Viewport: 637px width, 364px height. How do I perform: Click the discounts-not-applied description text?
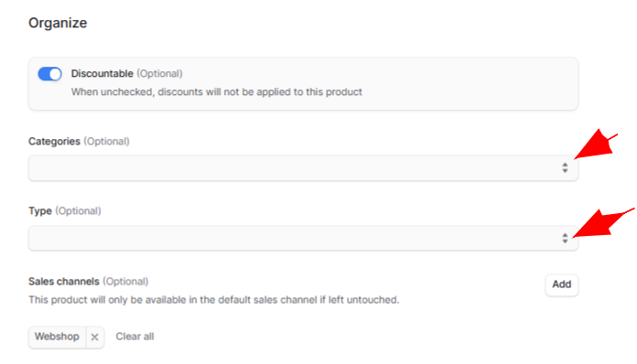click(217, 91)
